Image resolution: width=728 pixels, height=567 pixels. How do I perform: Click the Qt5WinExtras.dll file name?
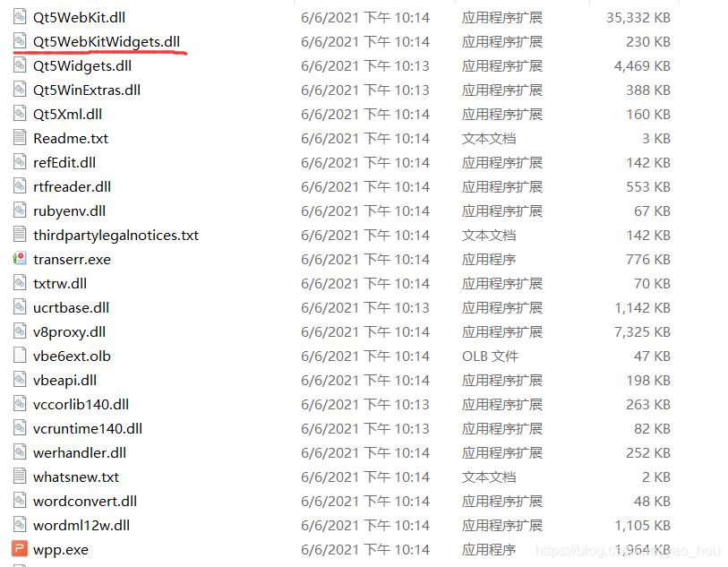(87, 90)
